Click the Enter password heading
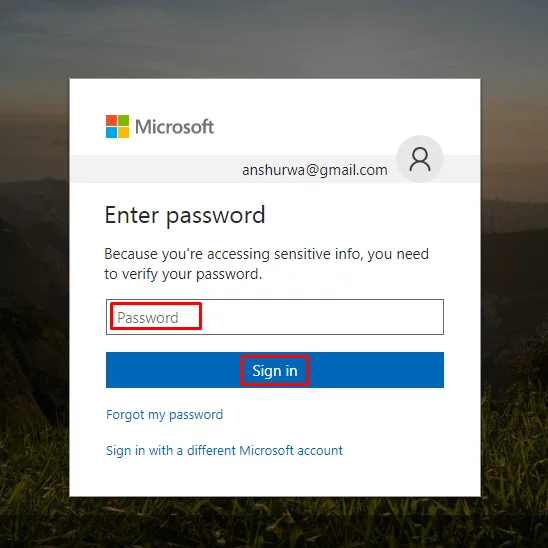The image size is (548, 548). tap(185, 215)
